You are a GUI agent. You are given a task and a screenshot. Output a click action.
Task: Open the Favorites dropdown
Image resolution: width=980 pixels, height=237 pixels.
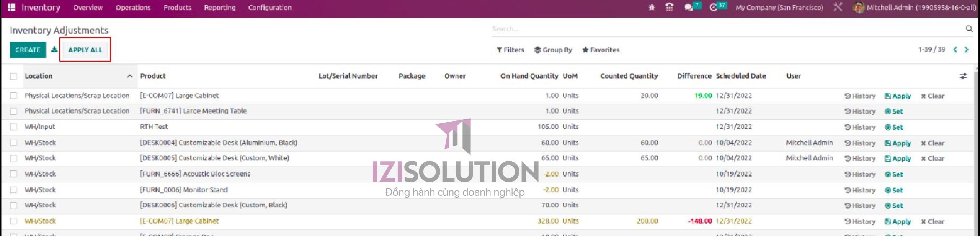tap(601, 50)
